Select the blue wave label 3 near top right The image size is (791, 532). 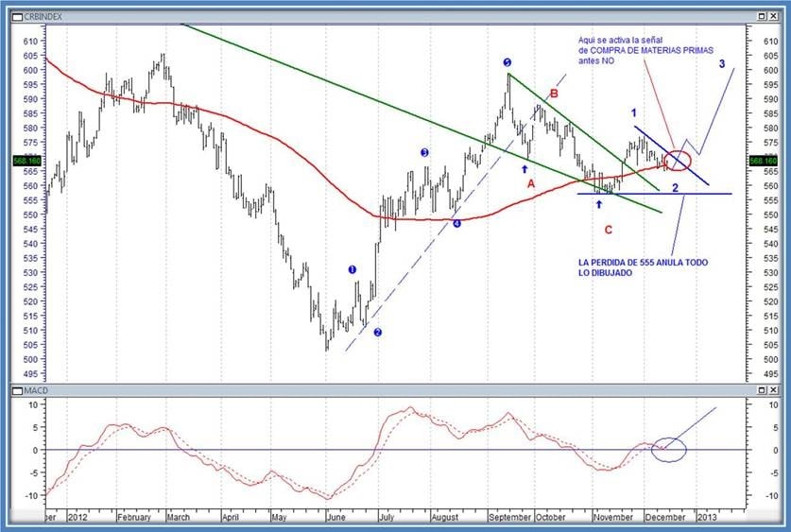(x=722, y=64)
